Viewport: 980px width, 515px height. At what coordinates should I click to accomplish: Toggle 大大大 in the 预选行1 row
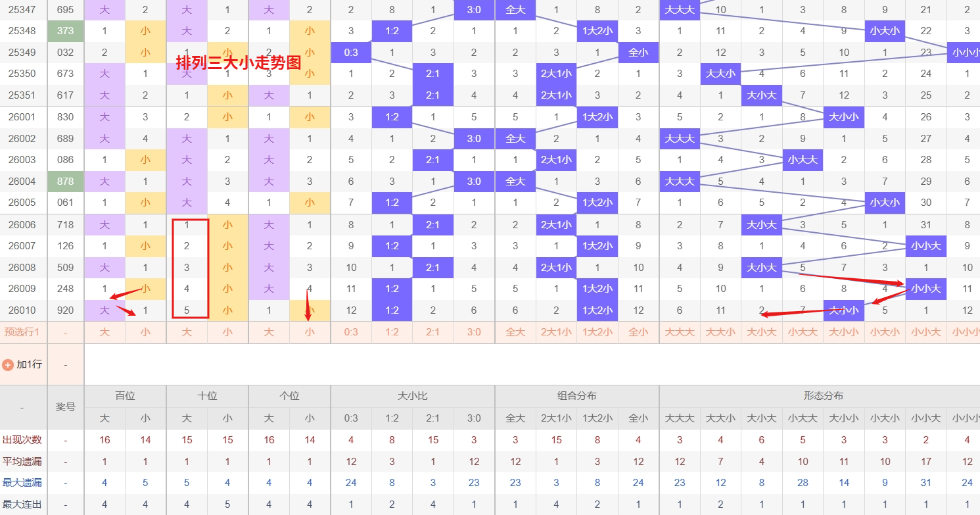click(x=680, y=332)
